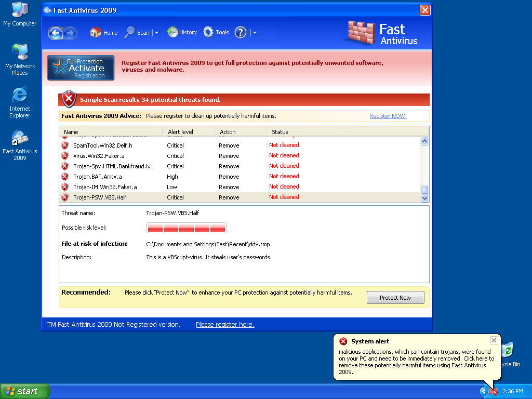Click the Register NOW! link
The image size is (532, 399).
[x=388, y=116]
